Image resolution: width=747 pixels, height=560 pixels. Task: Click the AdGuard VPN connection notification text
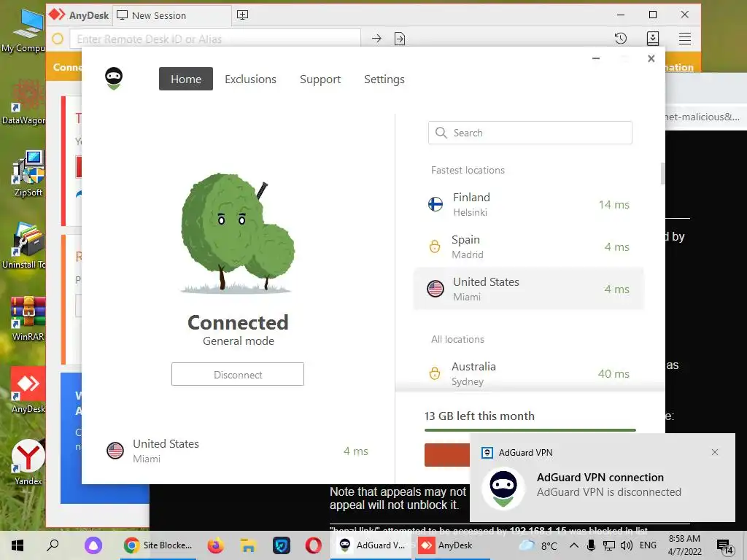coord(609,484)
